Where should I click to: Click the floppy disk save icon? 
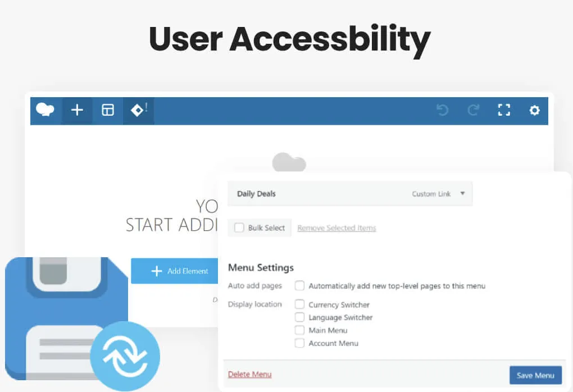point(66,318)
